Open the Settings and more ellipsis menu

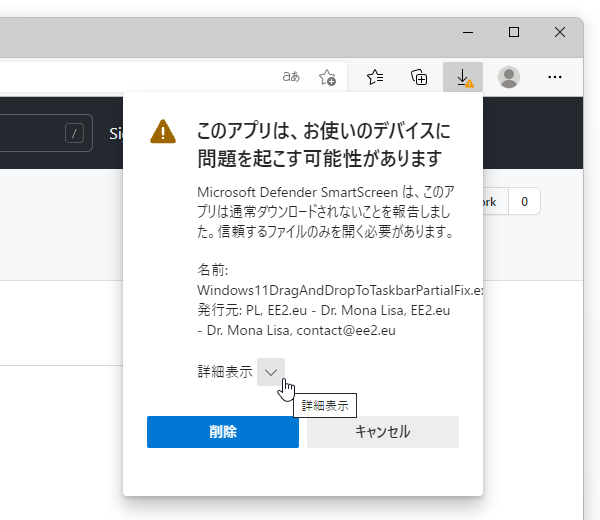click(554, 77)
